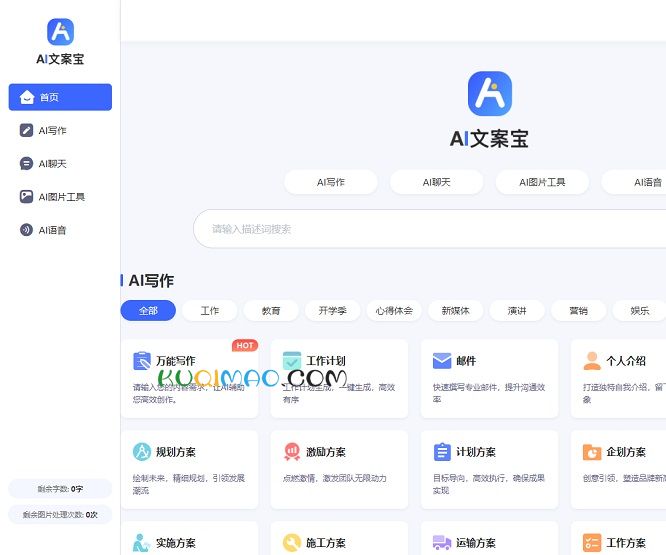Screen dimensions: 666x555
Task: Click the picture icon beside AI图片工具
Action: (x=26, y=197)
